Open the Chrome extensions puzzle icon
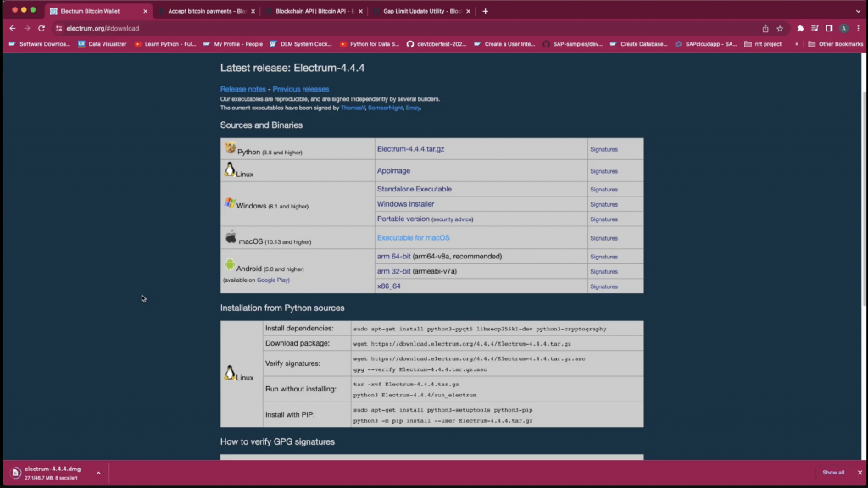This screenshot has height=488, width=868. 800,28
